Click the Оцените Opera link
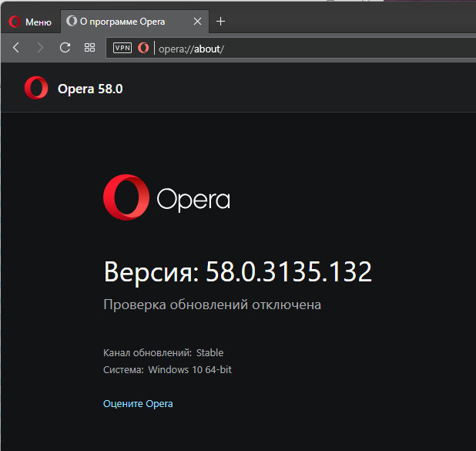Image resolution: width=476 pixels, height=451 pixels. point(138,404)
